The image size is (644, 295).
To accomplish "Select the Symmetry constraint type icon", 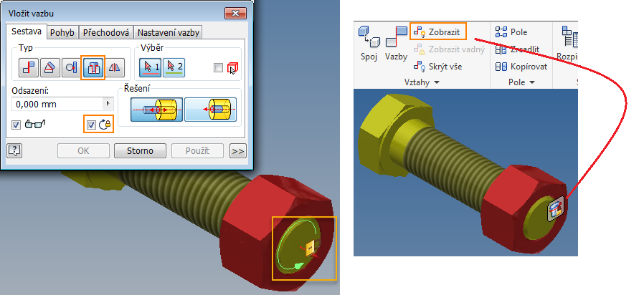I will coord(115,68).
